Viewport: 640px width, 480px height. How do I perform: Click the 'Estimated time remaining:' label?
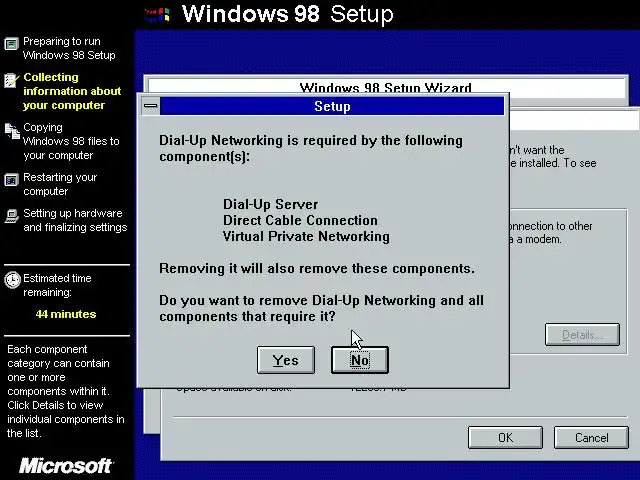(57, 285)
